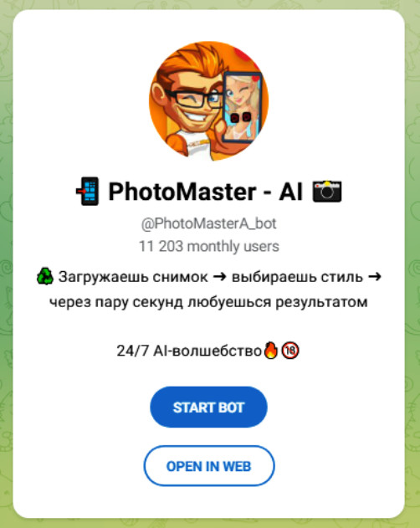The image size is (420, 528).
Task: Click the camera emoji after the title
Action: click(x=326, y=192)
